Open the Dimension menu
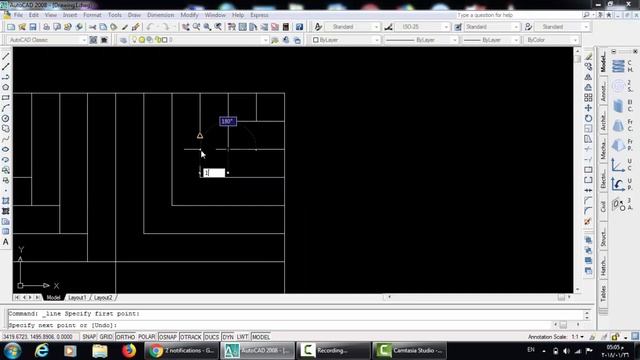Image resolution: width=640 pixels, height=360 pixels. 160,15
